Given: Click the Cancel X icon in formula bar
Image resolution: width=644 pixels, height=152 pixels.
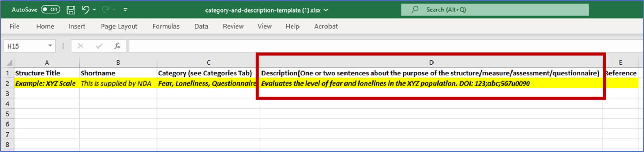Looking at the screenshot, I should [80, 46].
